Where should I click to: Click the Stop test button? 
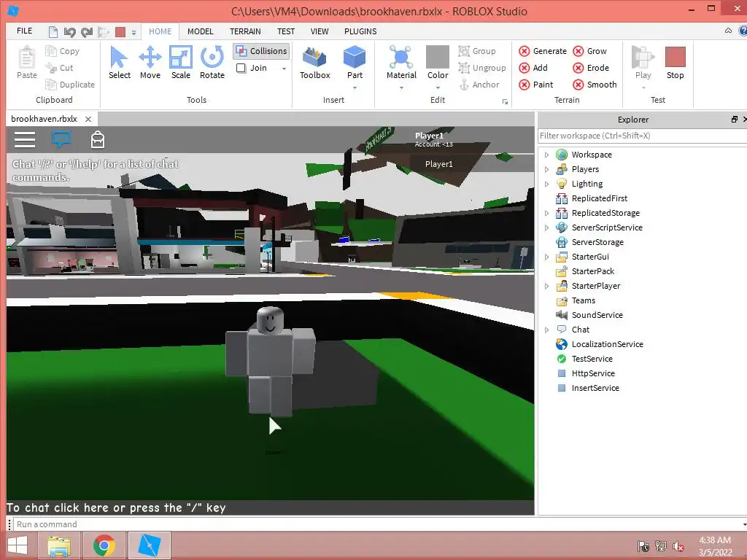tap(675, 63)
